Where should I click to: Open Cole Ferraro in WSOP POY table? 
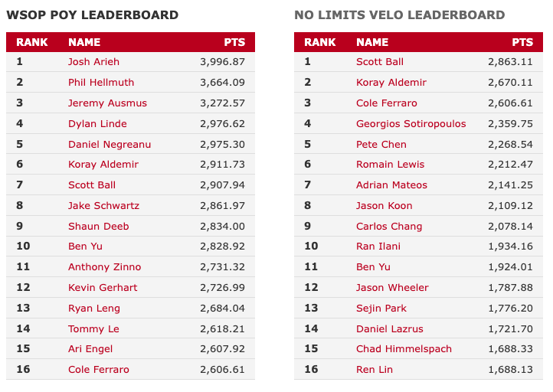98,370
